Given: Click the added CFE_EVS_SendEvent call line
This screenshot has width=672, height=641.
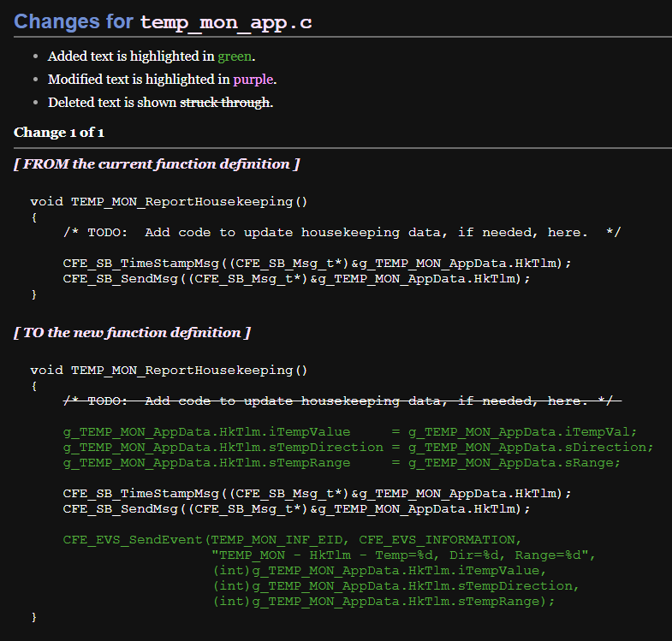Looking at the screenshot, I should tap(291, 540).
